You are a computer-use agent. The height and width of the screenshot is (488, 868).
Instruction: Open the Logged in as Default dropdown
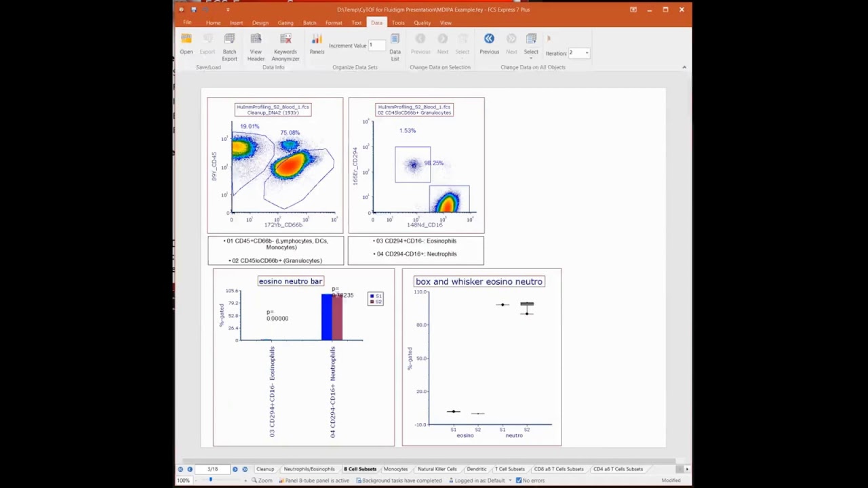click(509, 481)
